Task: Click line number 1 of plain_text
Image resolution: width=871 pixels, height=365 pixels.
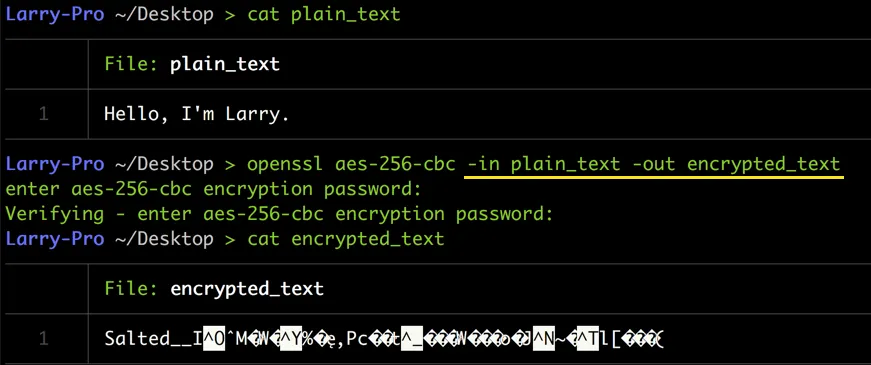Action: (44, 114)
